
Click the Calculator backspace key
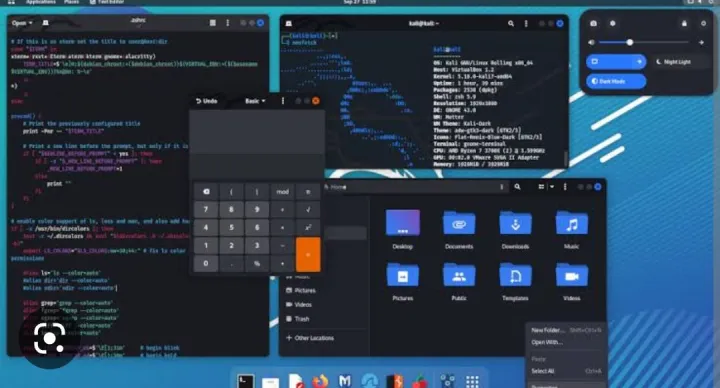coord(206,192)
